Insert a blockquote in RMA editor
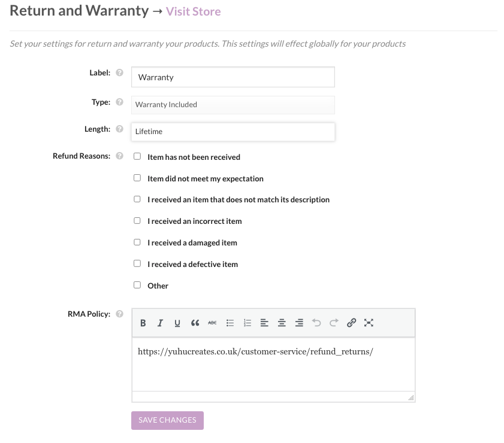504x443 pixels. click(x=195, y=323)
